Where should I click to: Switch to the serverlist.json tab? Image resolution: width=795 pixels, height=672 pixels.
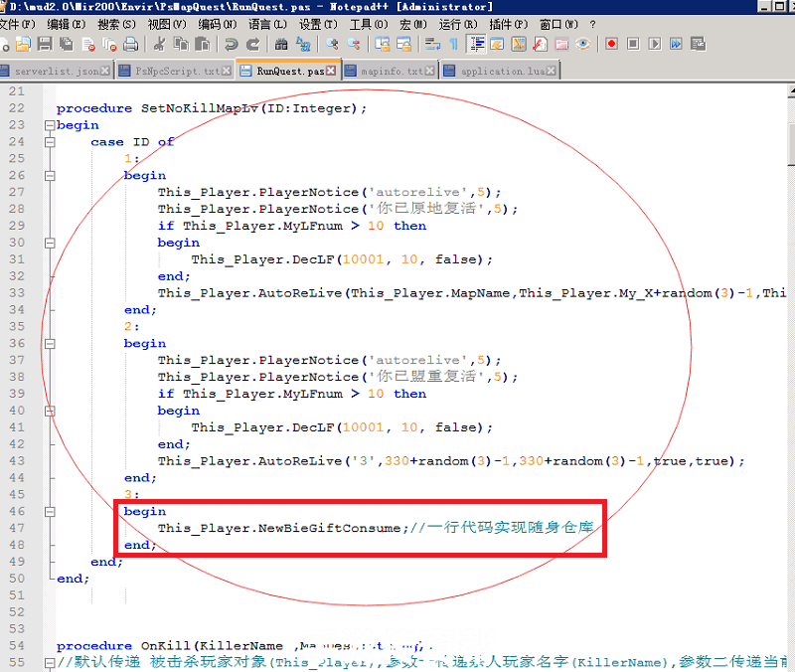point(56,71)
